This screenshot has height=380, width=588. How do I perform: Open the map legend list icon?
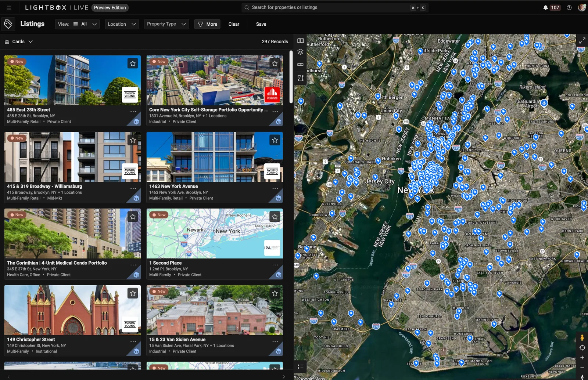tap(300, 366)
